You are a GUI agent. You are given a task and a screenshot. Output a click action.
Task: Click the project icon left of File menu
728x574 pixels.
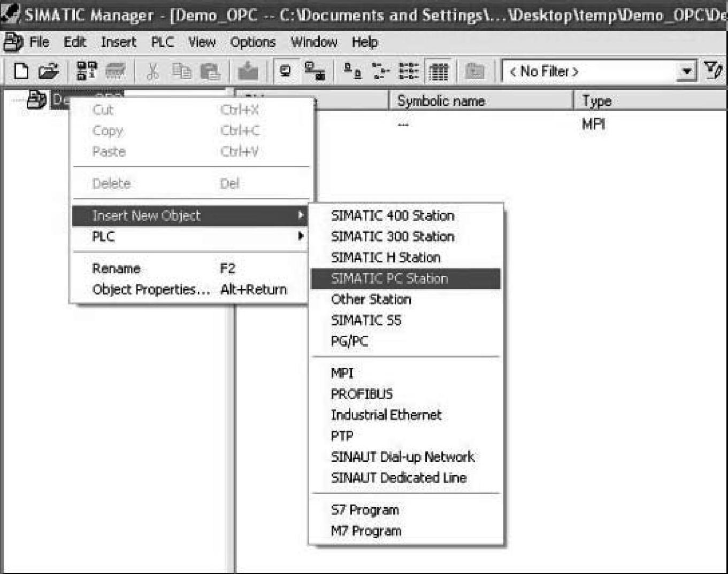(x=12, y=42)
